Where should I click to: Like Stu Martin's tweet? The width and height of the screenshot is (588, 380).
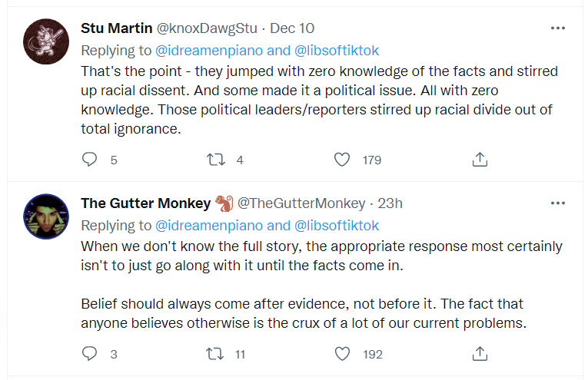343,160
